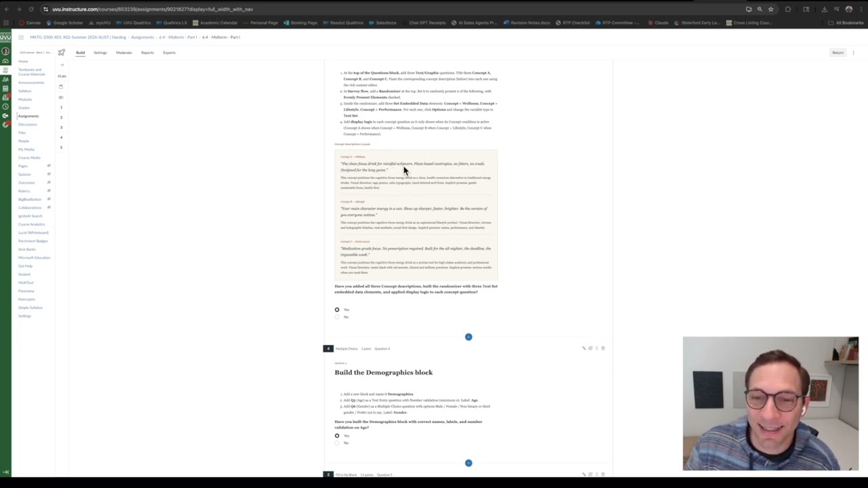
Task: Open People in course navigation
Action: tap(23, 141)
